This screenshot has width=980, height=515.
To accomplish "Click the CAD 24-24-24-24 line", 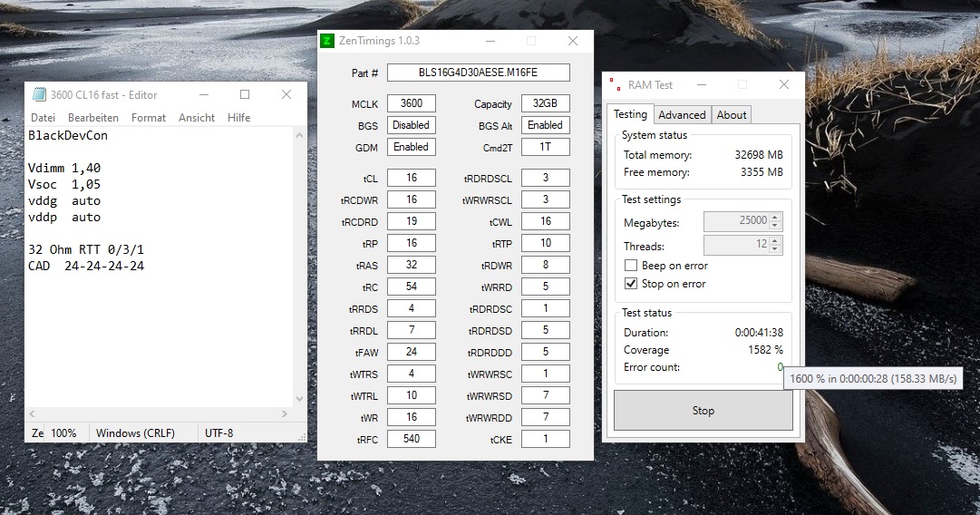I will (85, 266).
